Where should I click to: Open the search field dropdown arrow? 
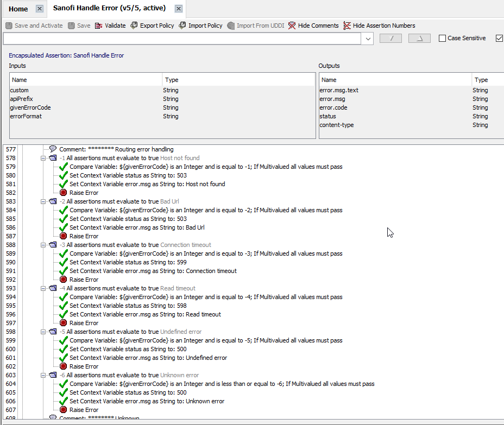(368, 39)
